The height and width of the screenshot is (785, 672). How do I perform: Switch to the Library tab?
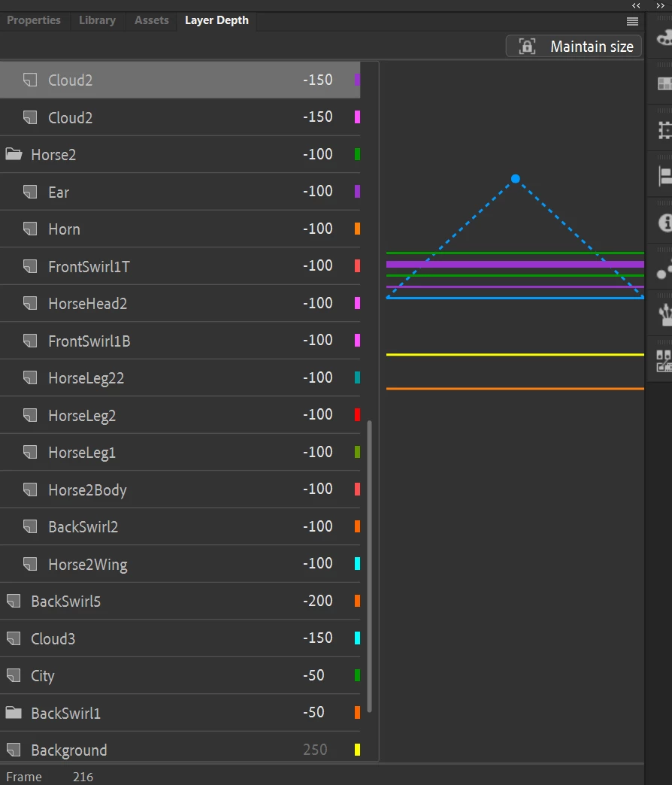[97, 20]
